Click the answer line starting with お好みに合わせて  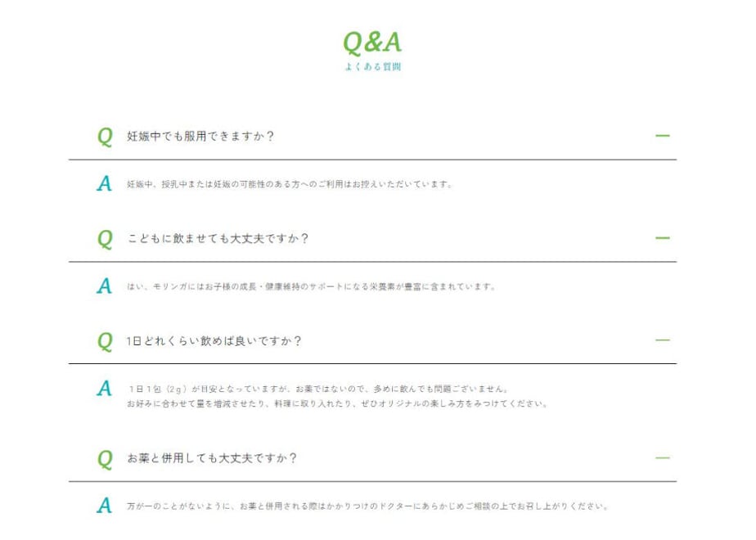(337, 403)
